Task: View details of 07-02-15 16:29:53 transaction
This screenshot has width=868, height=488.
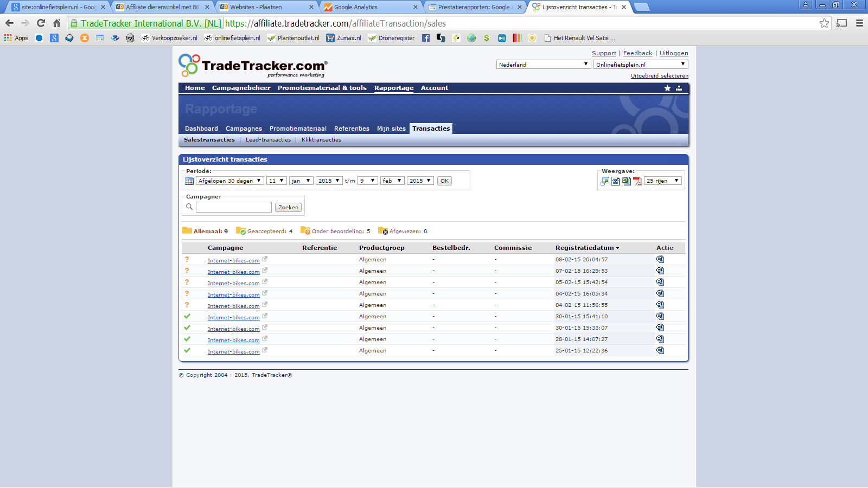Action: (660, 271)
